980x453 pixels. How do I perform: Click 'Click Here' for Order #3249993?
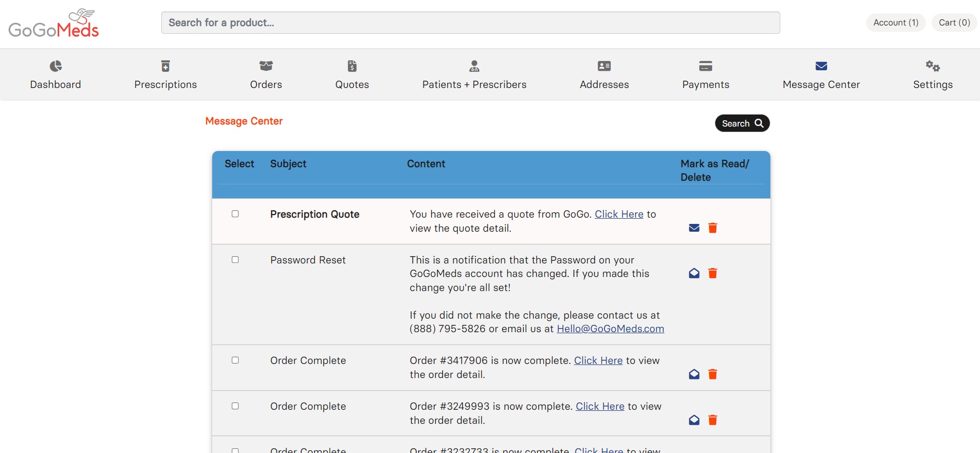600,406
